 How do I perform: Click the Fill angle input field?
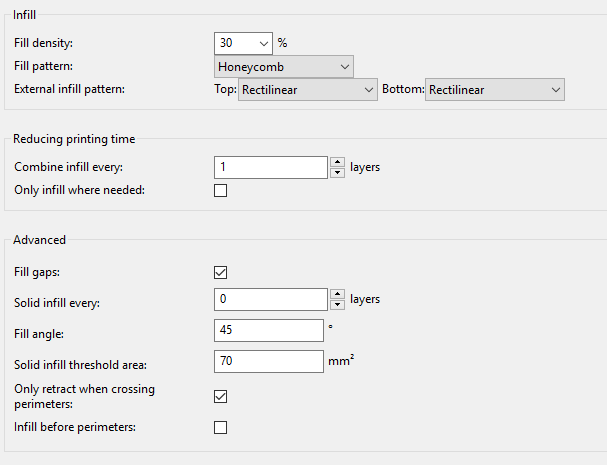click(x=269, y=330)
